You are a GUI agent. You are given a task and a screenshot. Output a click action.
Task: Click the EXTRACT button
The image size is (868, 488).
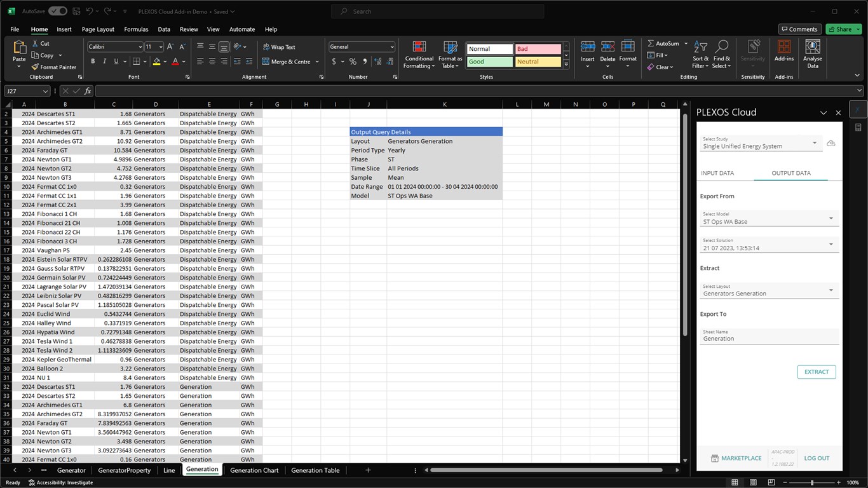coord(817,372)
